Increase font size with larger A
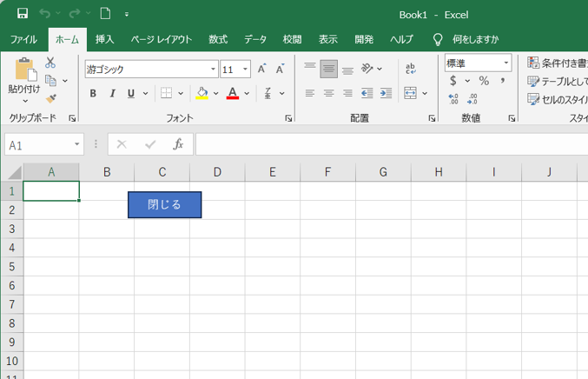 point(261,69)
